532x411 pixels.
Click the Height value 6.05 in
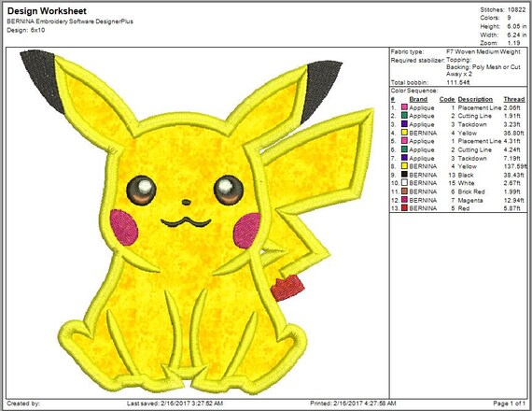pyautogui.click(x=517, y=26)
